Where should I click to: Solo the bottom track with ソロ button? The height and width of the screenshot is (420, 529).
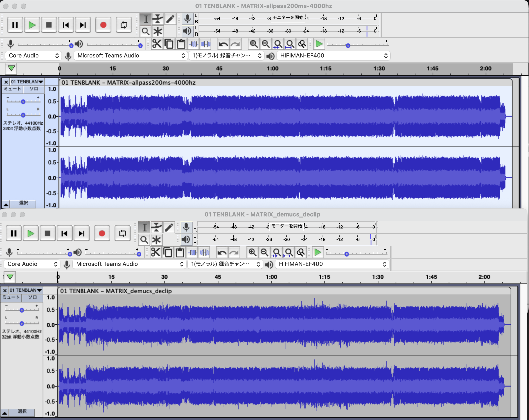coord(32,298)
